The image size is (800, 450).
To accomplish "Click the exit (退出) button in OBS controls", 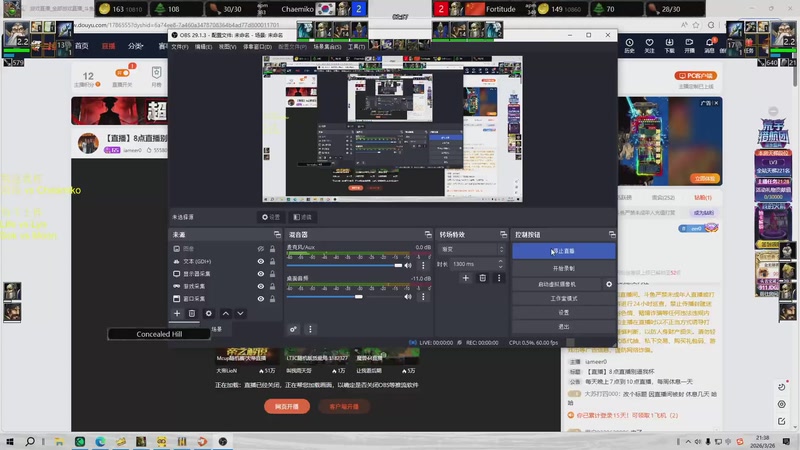I will (564, 327).
